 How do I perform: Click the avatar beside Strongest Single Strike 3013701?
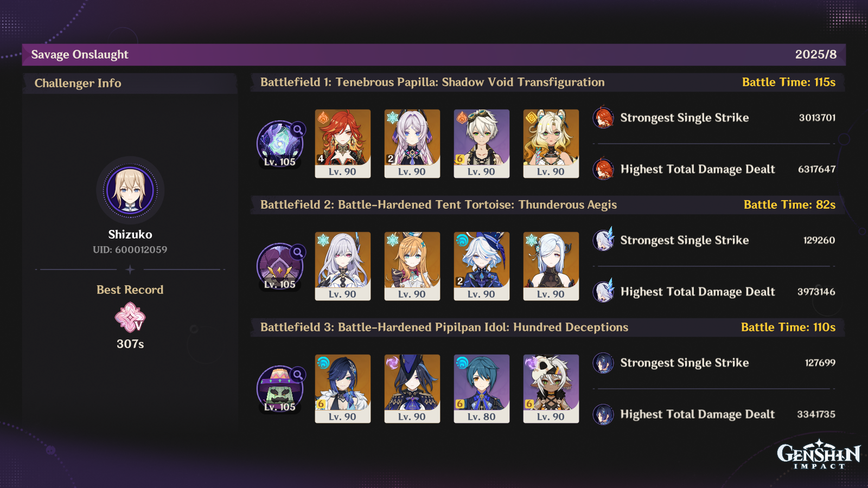tap(603, 118)
